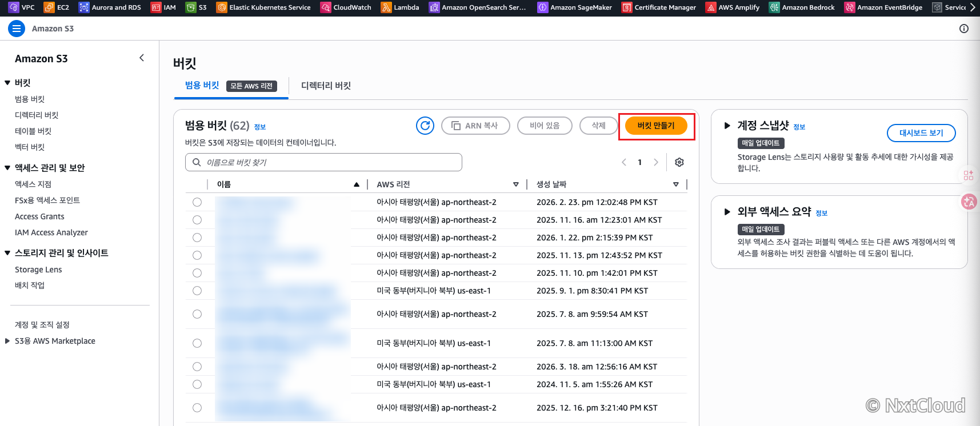Screen dimensions: 980x426
Task: Expand the 외부 액세스 요약 panel
Action: [x=727, y=212]
